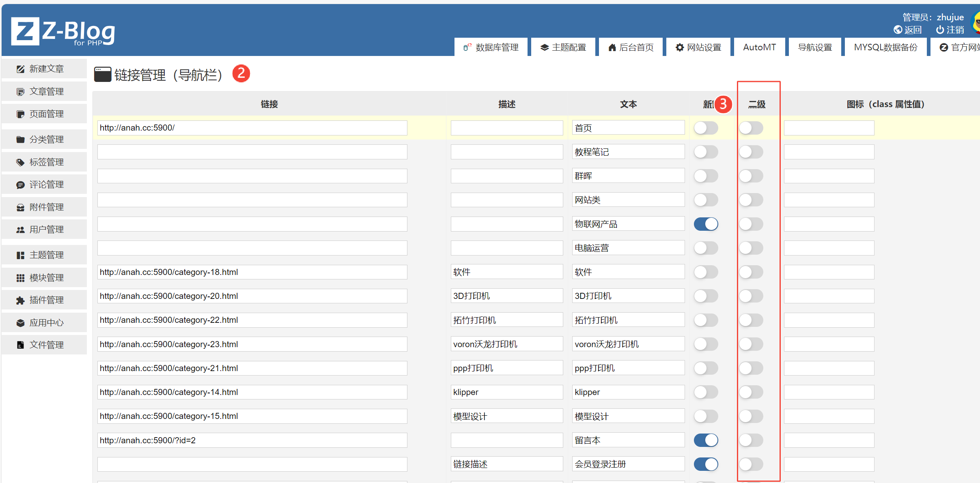Click the admin name zhujue
The width and height of the screenshot is (980, 483).
click(950, 17)
